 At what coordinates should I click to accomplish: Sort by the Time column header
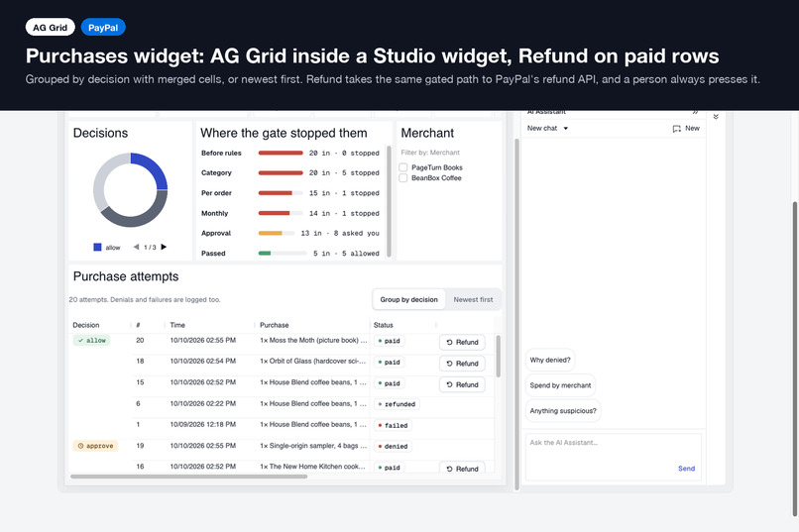point(177,325)
